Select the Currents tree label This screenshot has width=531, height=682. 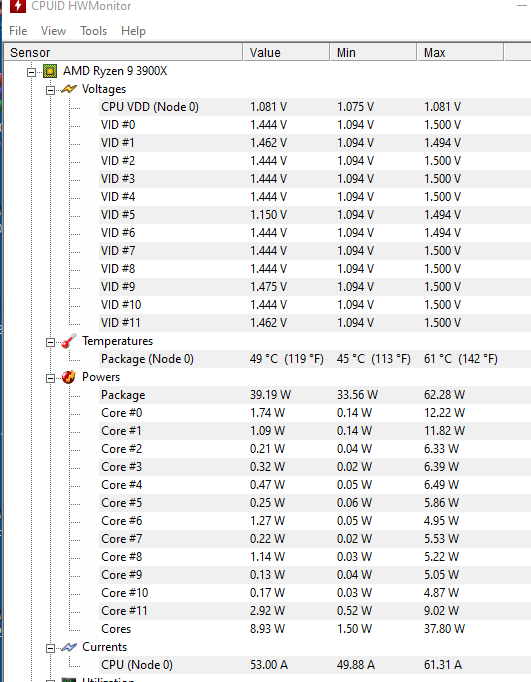104,647
